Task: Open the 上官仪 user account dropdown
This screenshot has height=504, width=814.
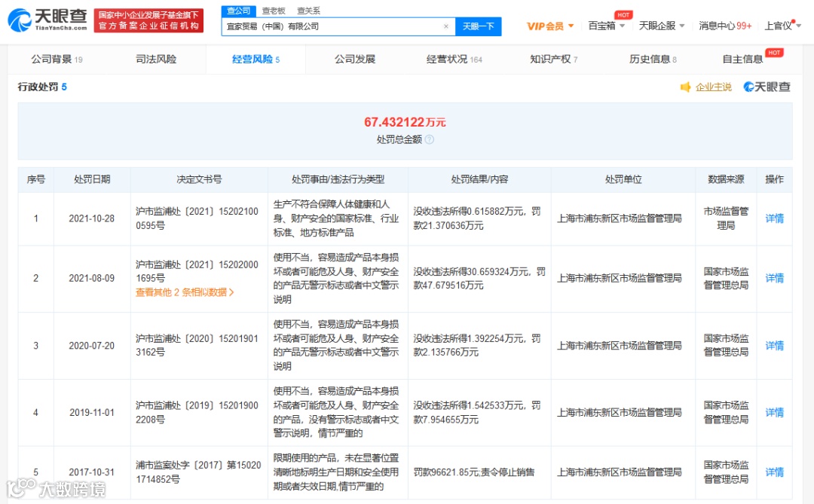Action: [782, 26]
